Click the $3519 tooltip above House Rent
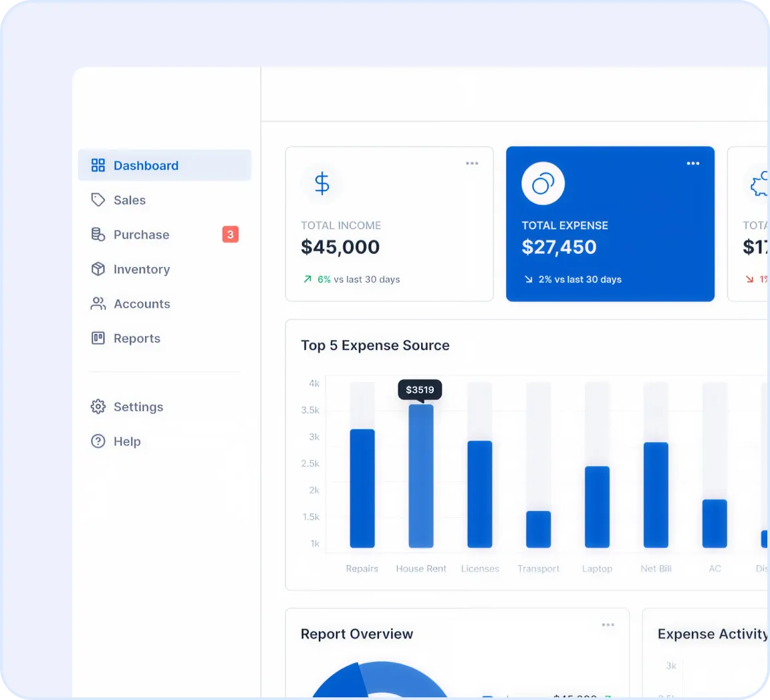Screen dimensions: 770x700 420,390
